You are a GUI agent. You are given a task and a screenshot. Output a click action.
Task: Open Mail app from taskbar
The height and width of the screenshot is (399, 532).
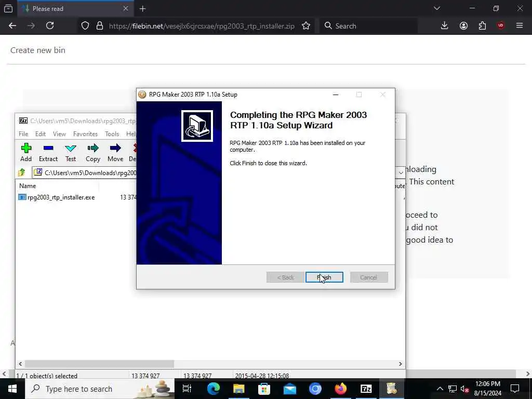click(290, 389)
